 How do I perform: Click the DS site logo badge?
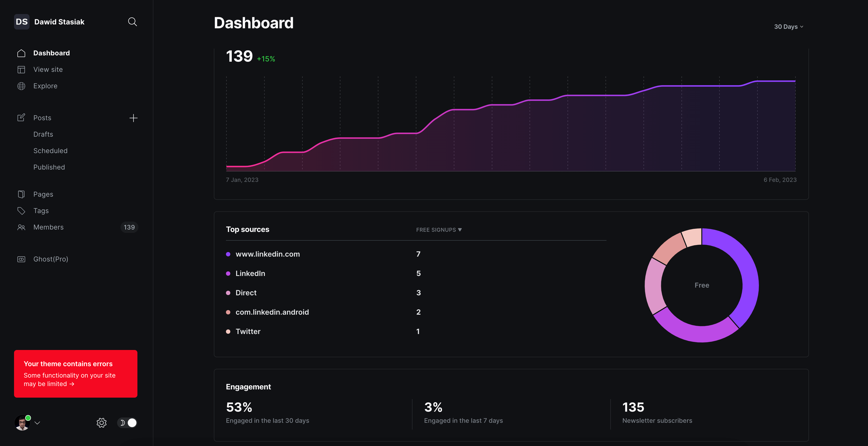pos(22,22)
